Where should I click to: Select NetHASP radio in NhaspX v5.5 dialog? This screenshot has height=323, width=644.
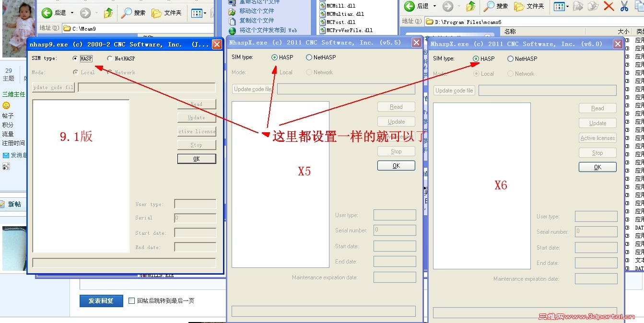pos(309,57)
